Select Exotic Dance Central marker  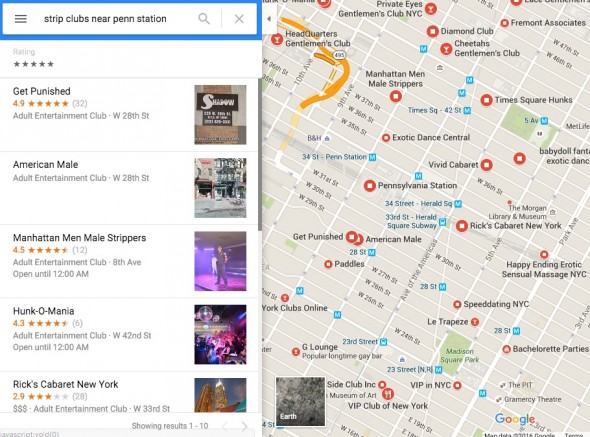point(386,138)
